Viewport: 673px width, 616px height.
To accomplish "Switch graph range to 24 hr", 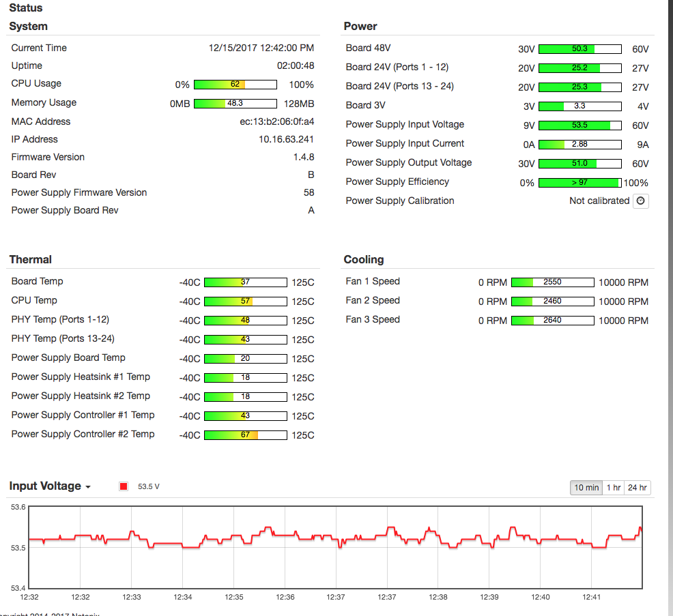I will coord(637,488).
